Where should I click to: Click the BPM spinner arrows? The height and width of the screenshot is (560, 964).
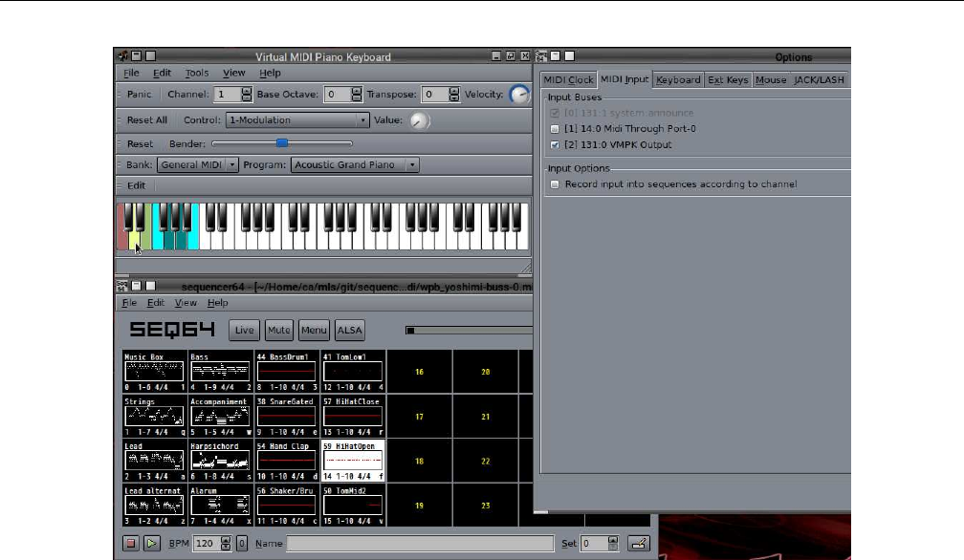pos(226,544)
